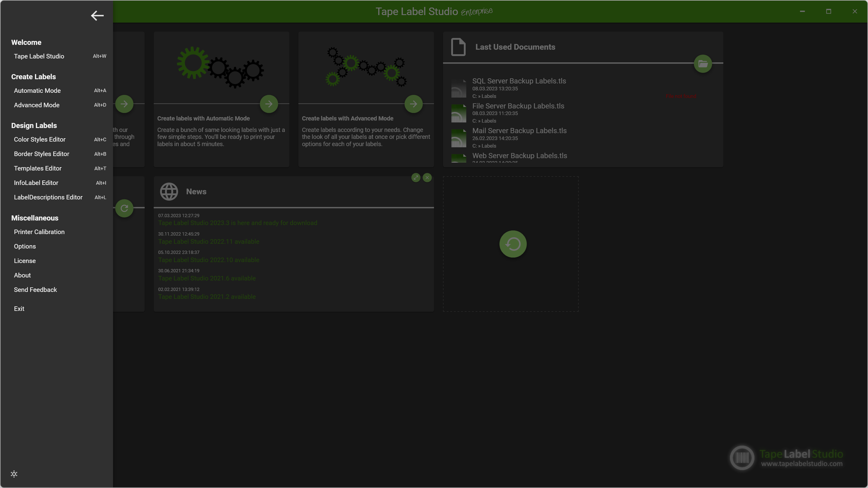Open Mail Server Backup Labels.tls
The width and height of the screenshot is (868, 488).
(x=519, y=131)
